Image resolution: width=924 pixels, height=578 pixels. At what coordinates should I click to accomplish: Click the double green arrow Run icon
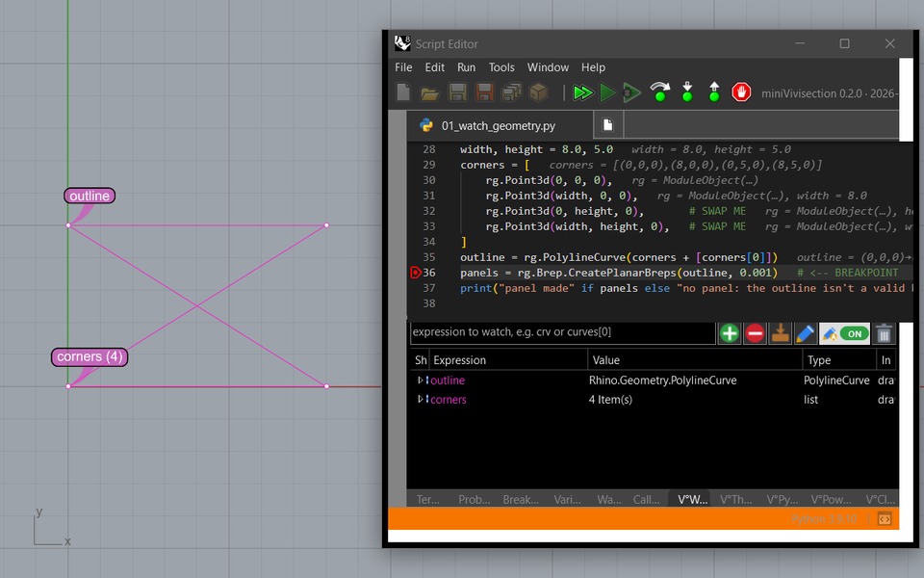pyautogui.click(x=583, y=92)
